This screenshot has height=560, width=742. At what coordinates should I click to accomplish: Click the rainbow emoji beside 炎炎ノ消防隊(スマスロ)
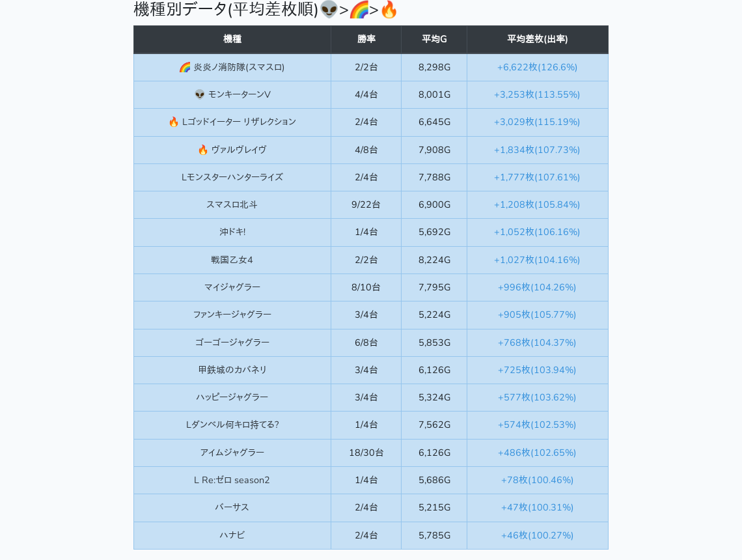(x=185, y=67)
